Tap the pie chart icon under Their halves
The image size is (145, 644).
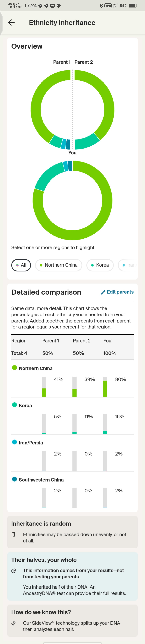click(x=14, y=571)
